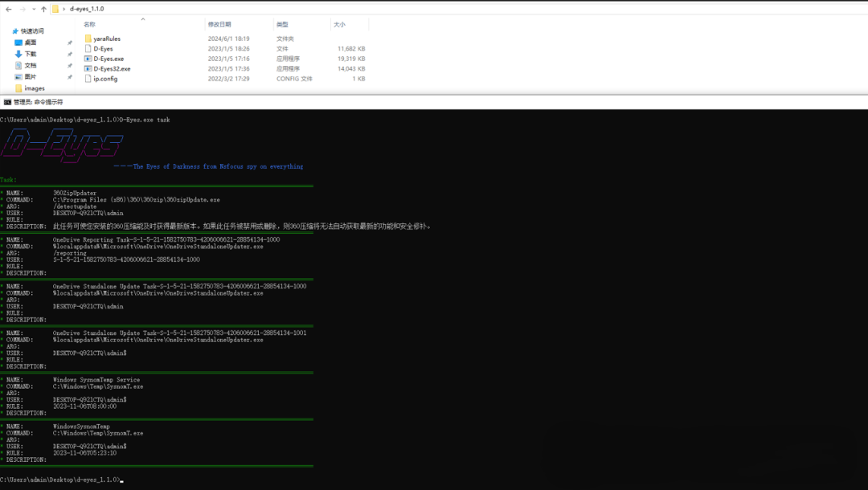This screenshot has width=868, height=490.
Task: Open Quick access (快速访问) in the sidebar
Action: (x=32, y=31)
